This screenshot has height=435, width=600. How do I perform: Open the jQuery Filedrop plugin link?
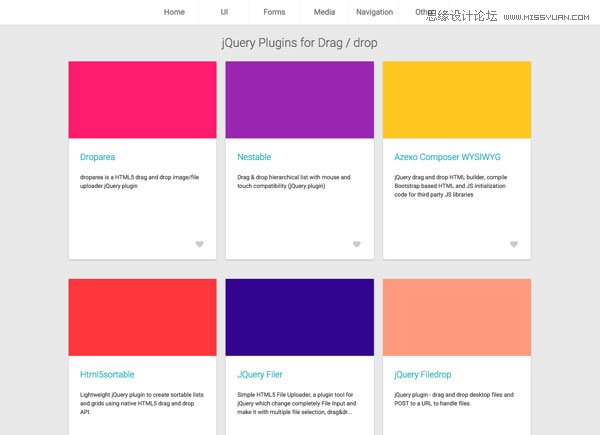click(x=423, y=375)
